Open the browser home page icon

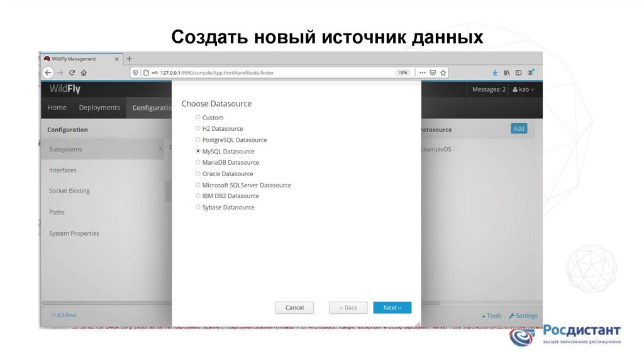pyautogui.click(x=84, y=73)
